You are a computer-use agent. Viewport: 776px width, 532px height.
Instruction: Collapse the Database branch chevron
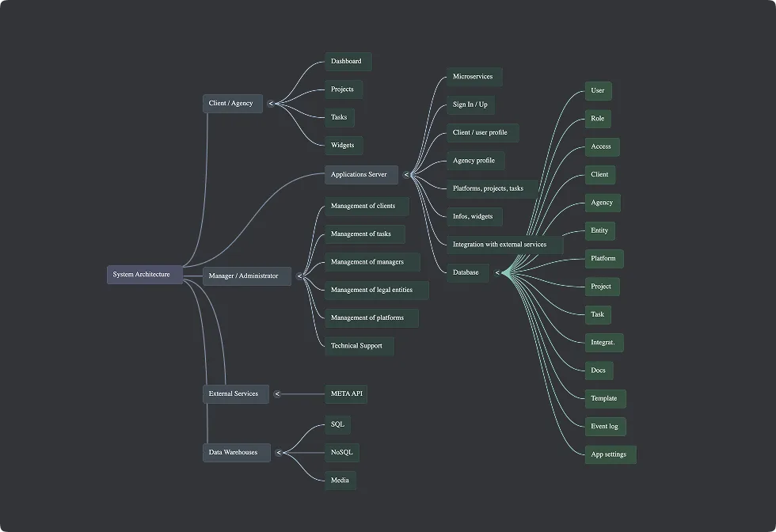(x=498, y=272)
